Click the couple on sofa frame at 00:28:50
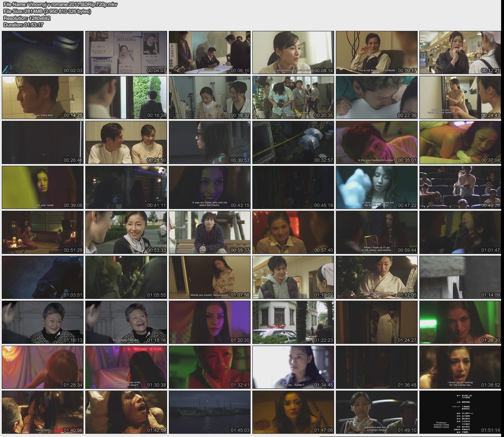 click(x=126, y=142)
